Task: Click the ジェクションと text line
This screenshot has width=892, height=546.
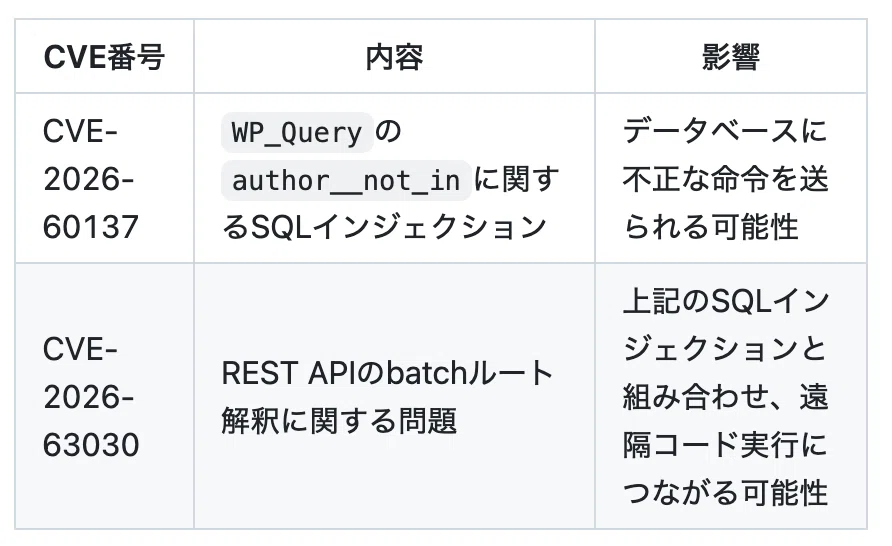Action: (725, 349)
